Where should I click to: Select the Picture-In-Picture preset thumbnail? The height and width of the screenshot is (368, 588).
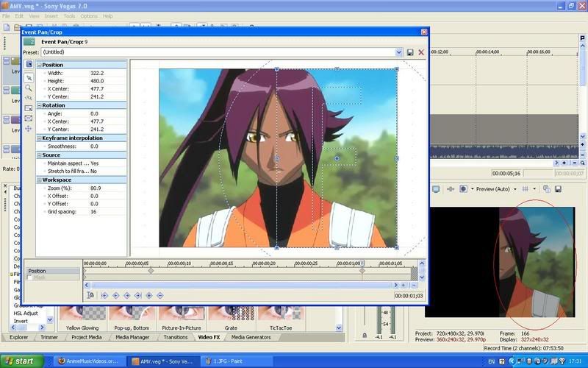coord(182,315)
